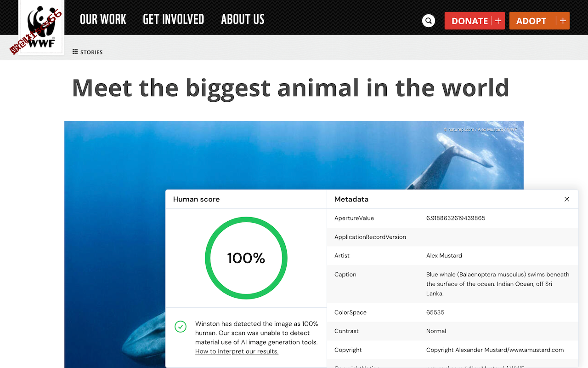588x368 pixels.
Task: Click the orange Adopt button
Action: pos(539,21)
